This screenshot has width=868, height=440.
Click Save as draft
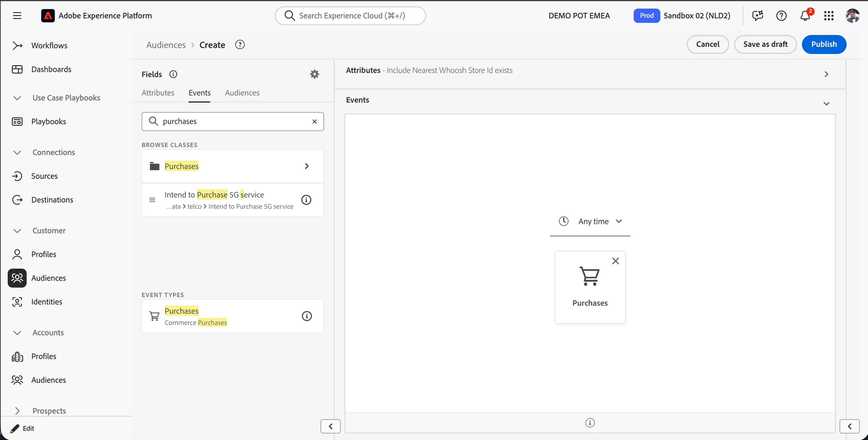coord(765,44)
